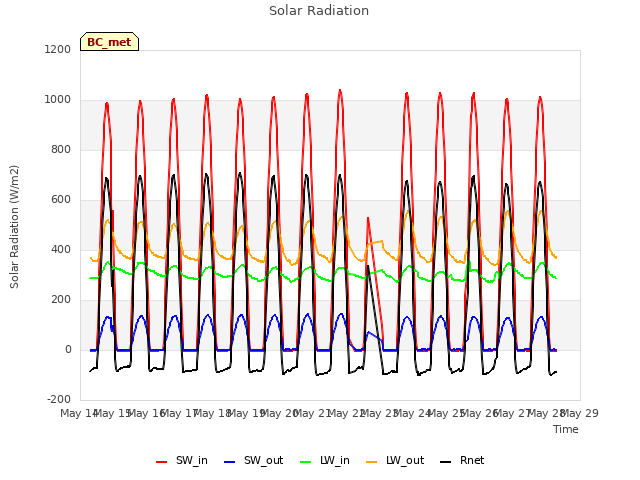Click the -200 y-axis tick label
640x480 pixels.
[59, 399]
